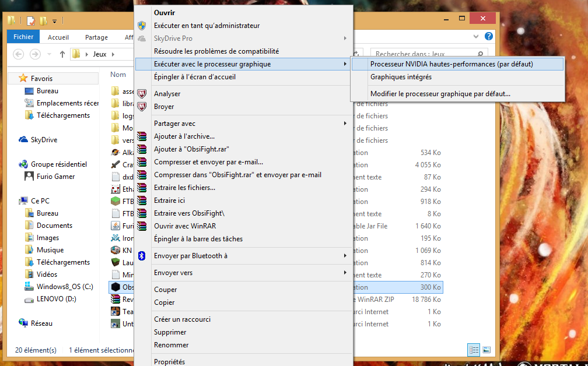This screenshot has width=588, height=366.
Task: Open 'Musique' under Ce PC
Action: click(x=44, y=250)
